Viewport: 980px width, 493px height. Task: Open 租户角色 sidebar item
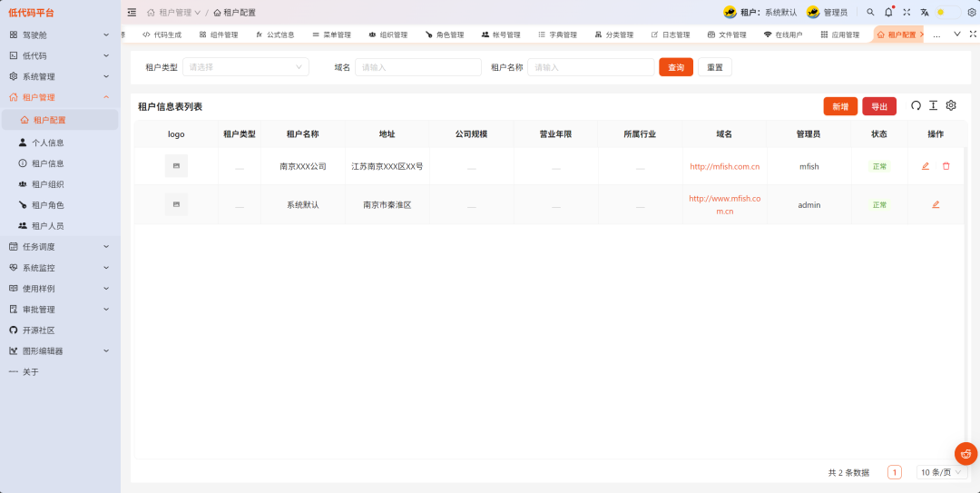(60, 205)
